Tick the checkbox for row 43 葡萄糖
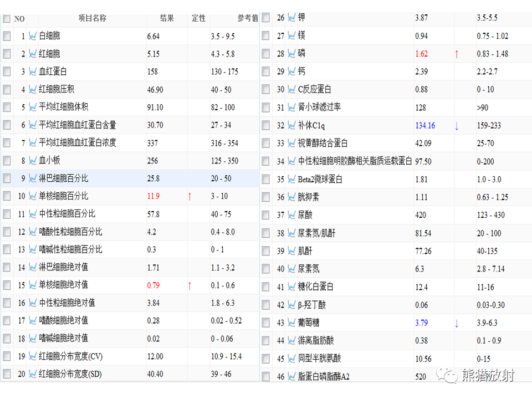 265,323
